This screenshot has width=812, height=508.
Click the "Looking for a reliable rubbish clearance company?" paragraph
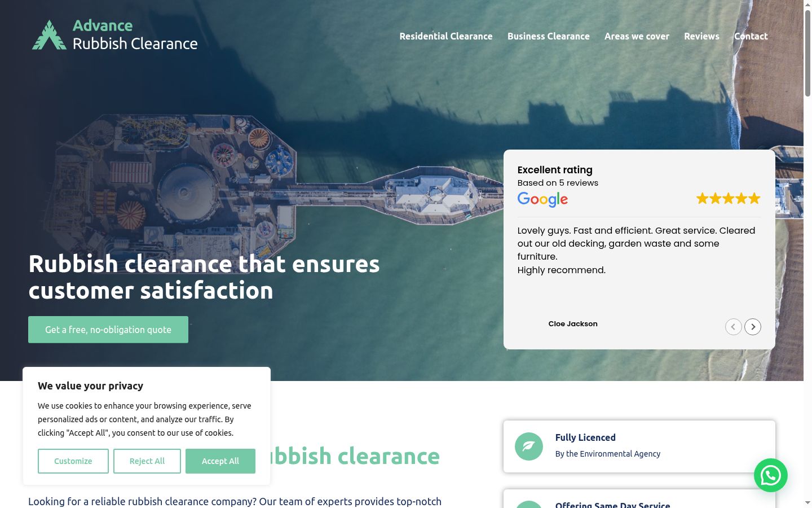pyautogui.click(x=235, y=501)
